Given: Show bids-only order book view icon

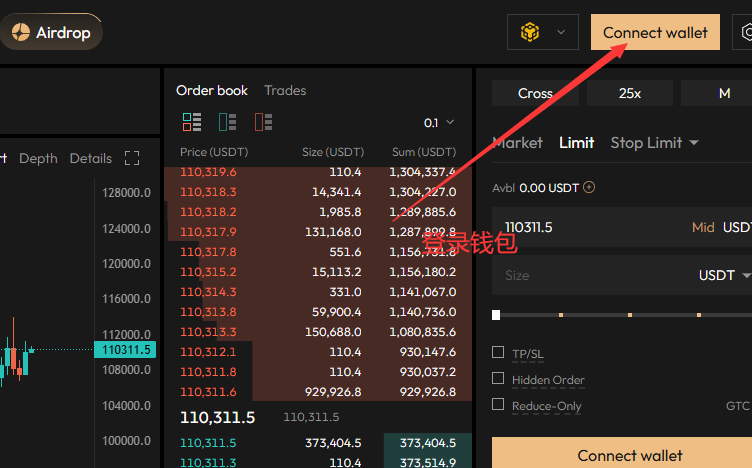Looking at the screenshot, I should (228, 122).
